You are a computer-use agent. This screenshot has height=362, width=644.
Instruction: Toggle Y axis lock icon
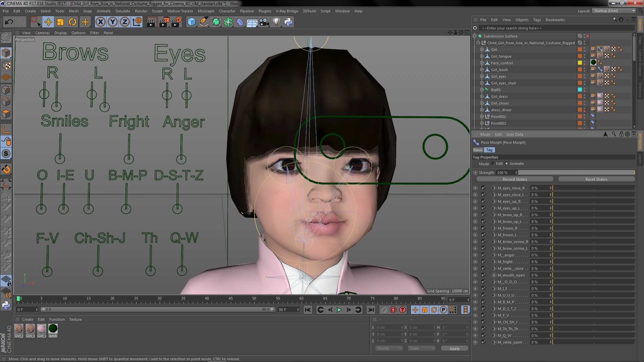pos(113,22)
